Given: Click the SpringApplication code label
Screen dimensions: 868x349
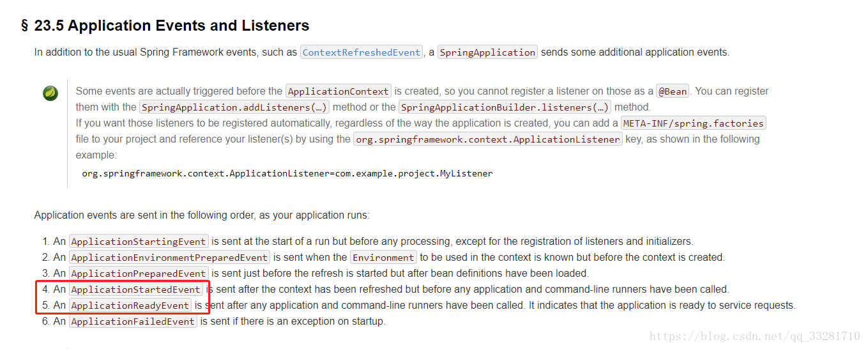Looking at the screenshot, I should [487, 52].
